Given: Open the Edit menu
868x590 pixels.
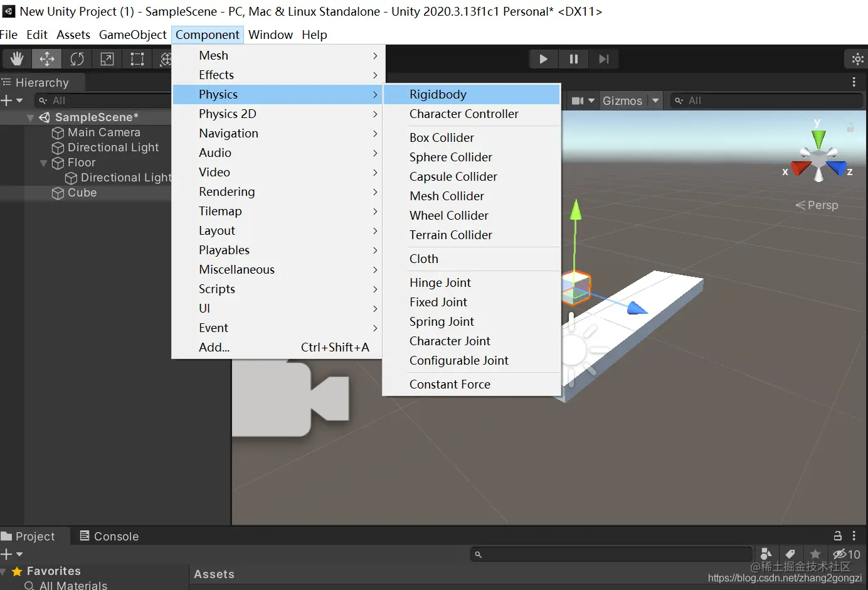Looking at the screenshot, I should pos(37,35).
